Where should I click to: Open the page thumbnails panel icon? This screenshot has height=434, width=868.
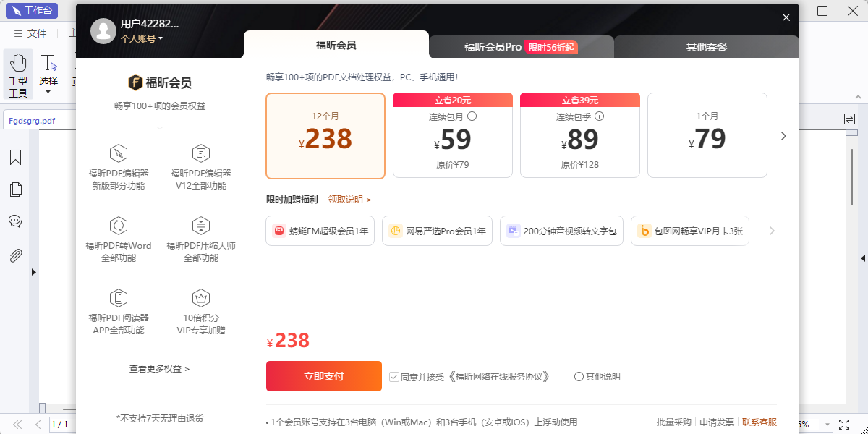pos(16,190)
